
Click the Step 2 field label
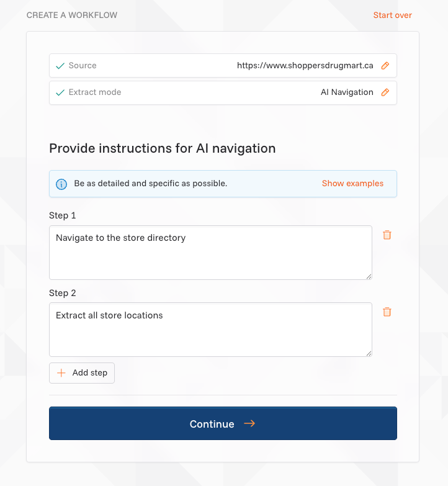pos(62,293)
